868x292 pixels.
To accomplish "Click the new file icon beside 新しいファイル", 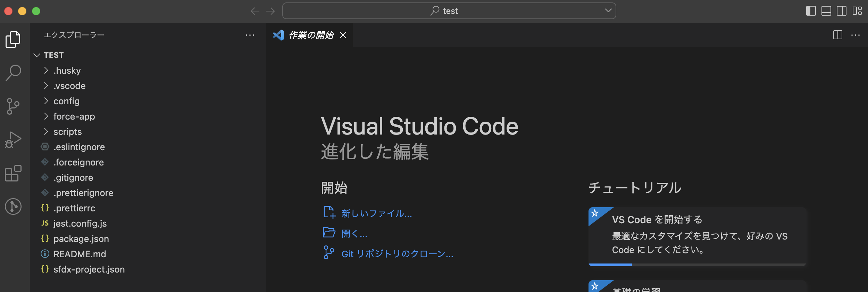I will (x=329, y=212).
